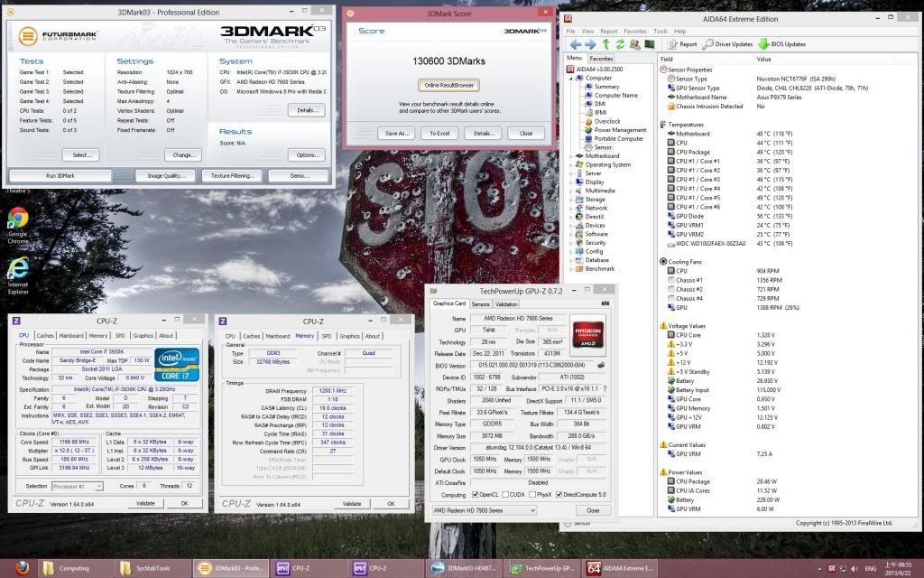Viewport: 924px width, 578px height.
Task: Click Run 3DMark button
Action: (60, 176)
